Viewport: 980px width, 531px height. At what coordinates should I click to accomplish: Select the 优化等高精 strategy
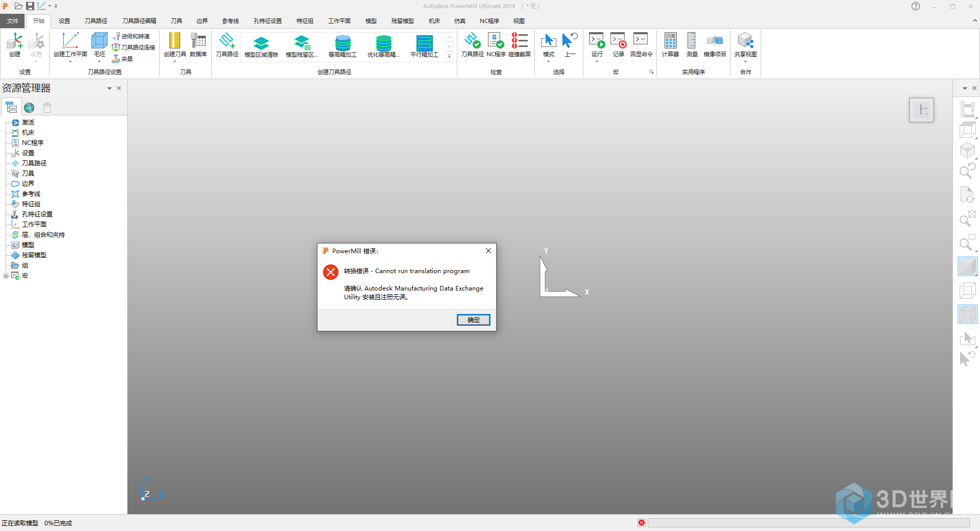tap(383, 46)
